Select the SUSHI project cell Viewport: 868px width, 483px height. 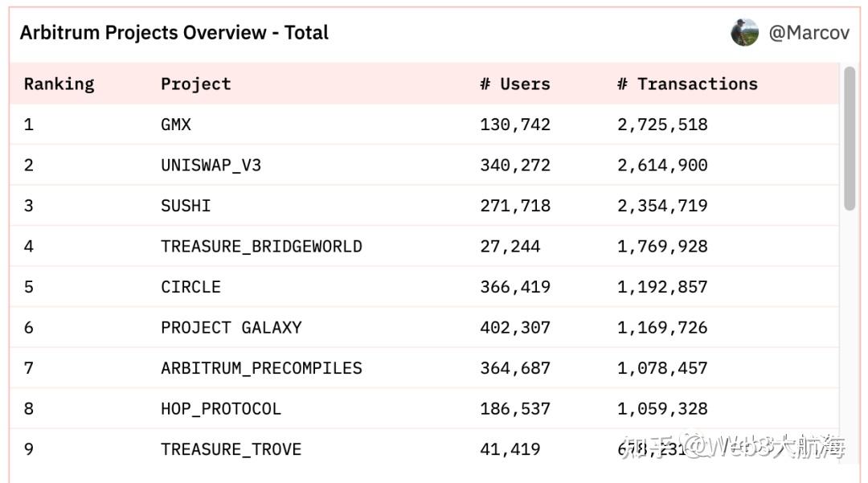(186, 206)
